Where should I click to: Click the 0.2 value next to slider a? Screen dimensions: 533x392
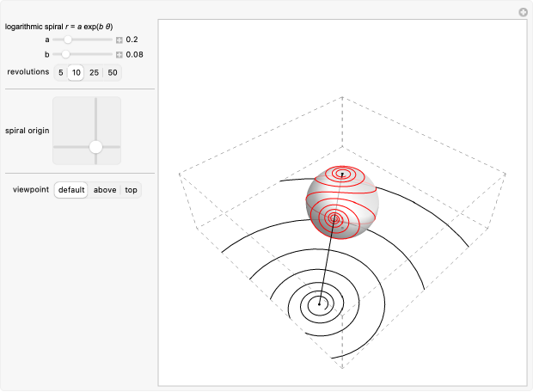132,40
